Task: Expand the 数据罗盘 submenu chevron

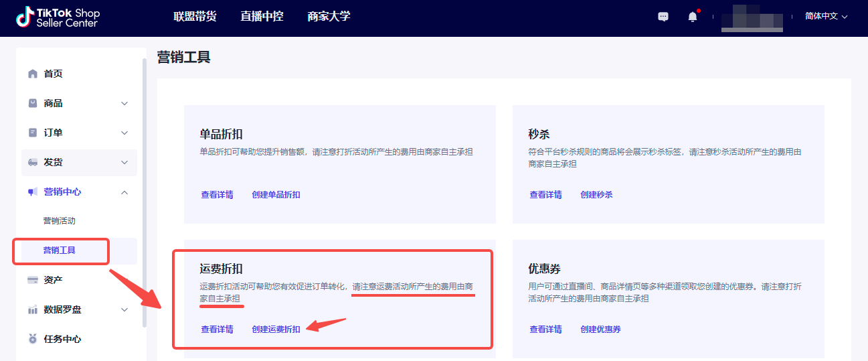Action: point(124,309)
